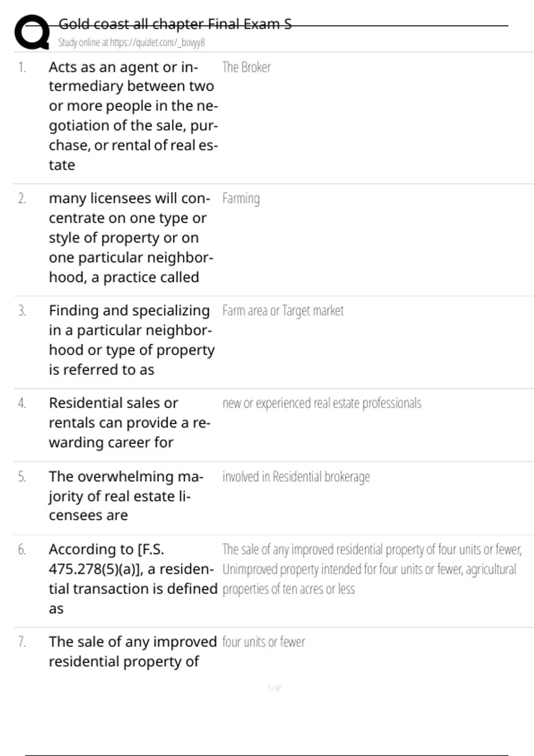
Task: Click the Quizlet Q logo icon
Action: click(x=32, y=32)
